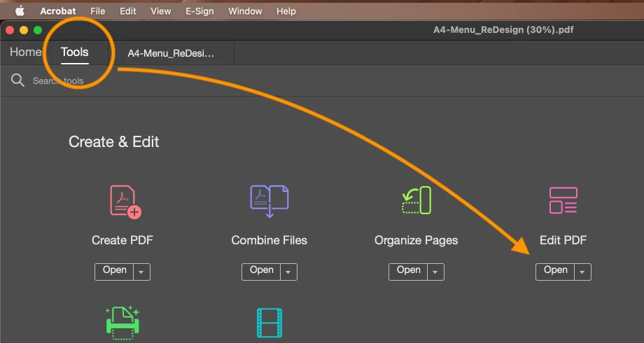Open the Window menu

[245, 11]
